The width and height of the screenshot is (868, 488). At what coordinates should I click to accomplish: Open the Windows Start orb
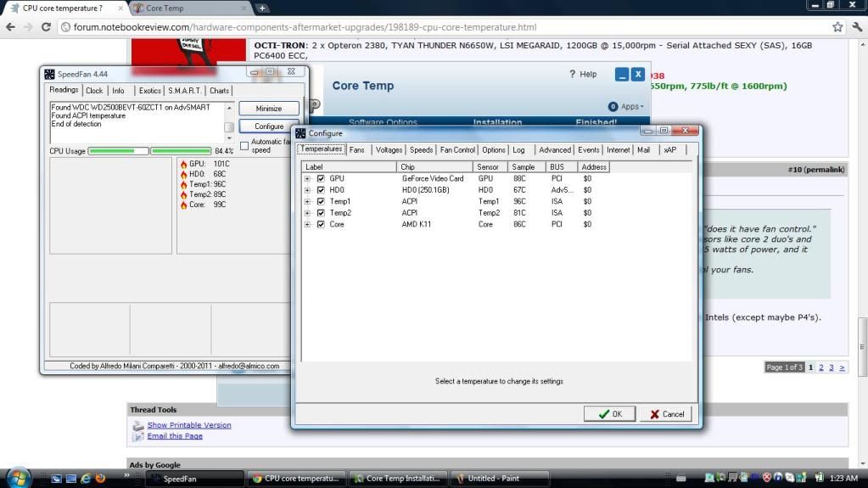point(19,478)
